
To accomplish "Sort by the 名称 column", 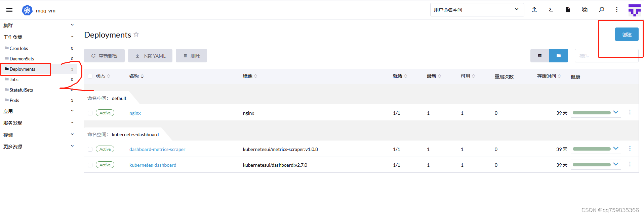I will (136, 76).
